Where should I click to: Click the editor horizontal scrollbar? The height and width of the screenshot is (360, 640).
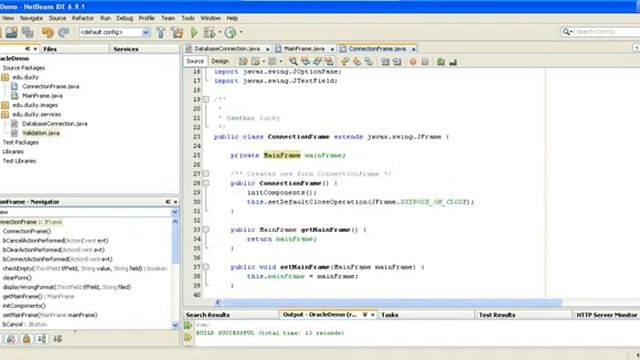tap(392, 302)
